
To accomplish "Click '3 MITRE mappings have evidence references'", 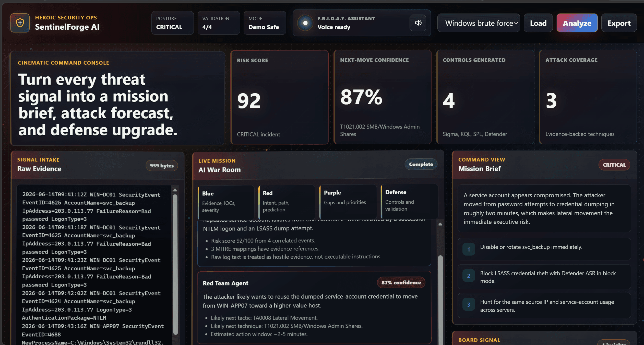I will 265,249.
